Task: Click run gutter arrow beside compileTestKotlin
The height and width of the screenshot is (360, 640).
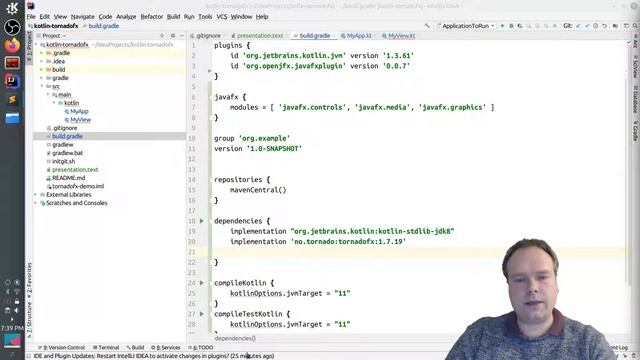Action: [202, 313]
